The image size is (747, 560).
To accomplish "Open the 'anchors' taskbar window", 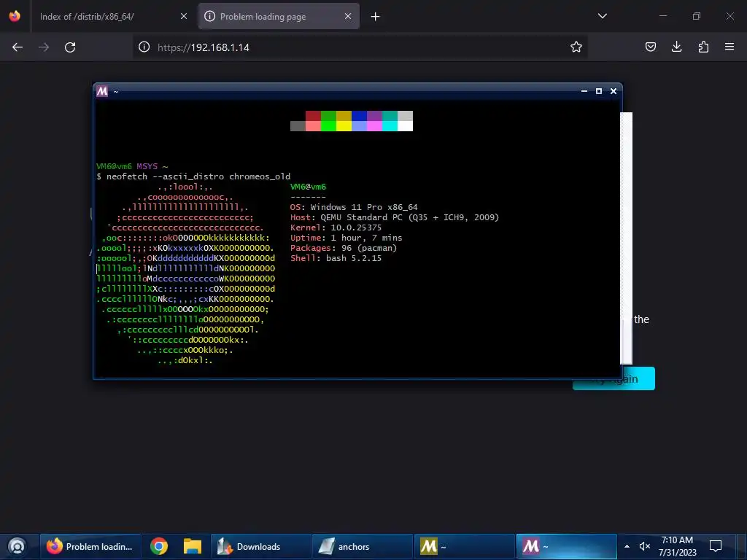I will point(362,547).
